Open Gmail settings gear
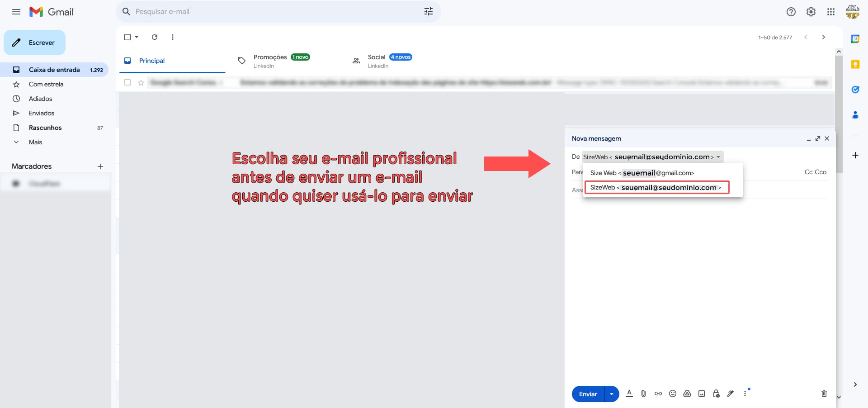Viewport: 868px width, 408px height. pyautogui.click(x=811, y=12)
